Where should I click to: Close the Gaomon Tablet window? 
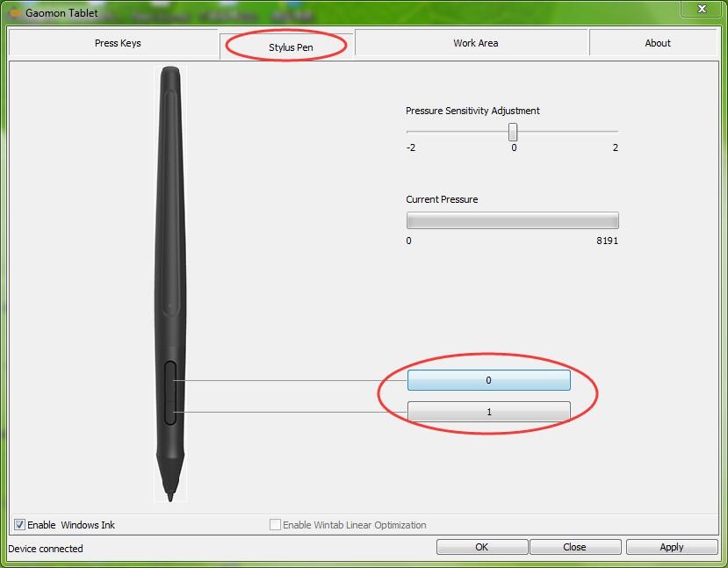[702, 9]
